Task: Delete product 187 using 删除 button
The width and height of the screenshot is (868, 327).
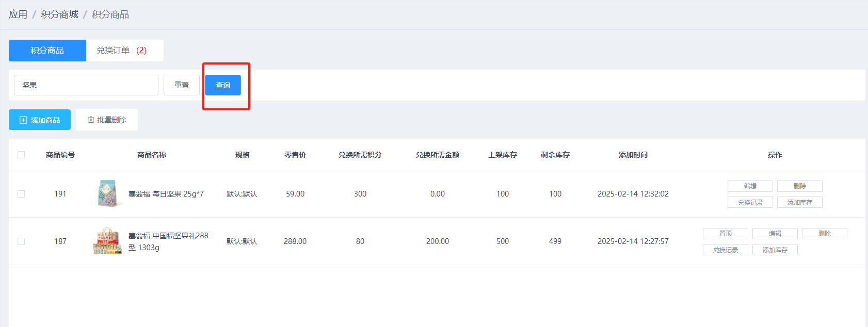Action: tap(824, 234)
